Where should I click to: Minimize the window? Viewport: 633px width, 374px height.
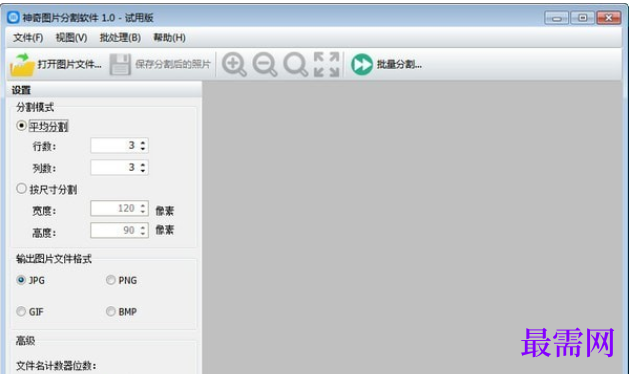click(x=556, y=18)
